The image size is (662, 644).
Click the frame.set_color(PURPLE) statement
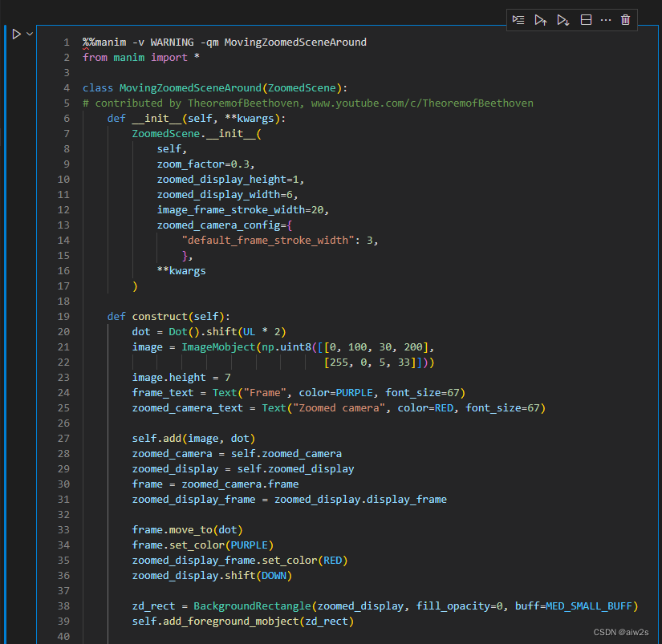203,545
